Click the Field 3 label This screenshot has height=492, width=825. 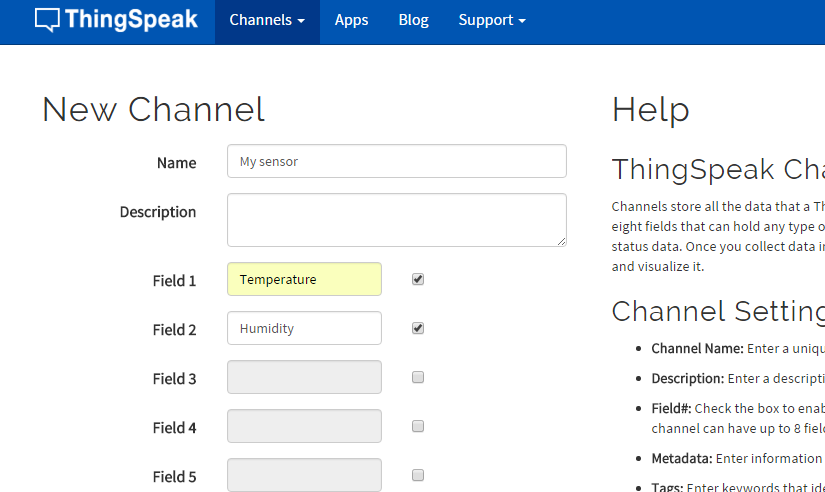pos(174,378)
